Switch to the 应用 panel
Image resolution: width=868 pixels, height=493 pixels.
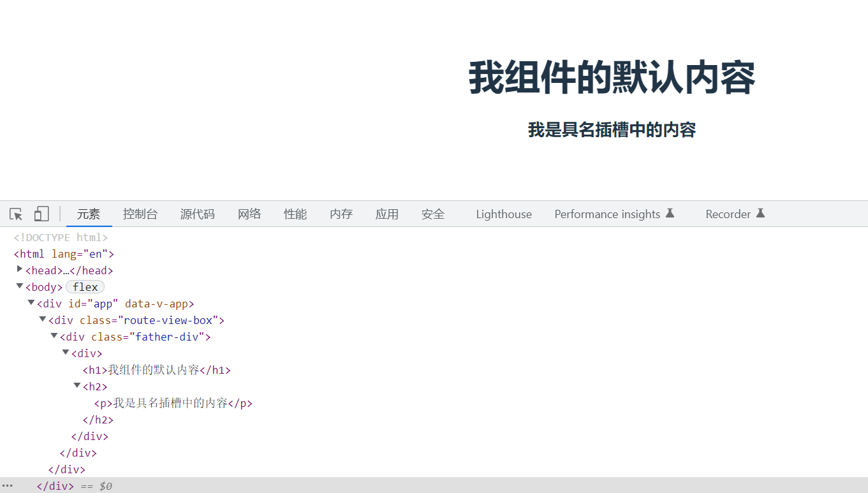(387, 214)
